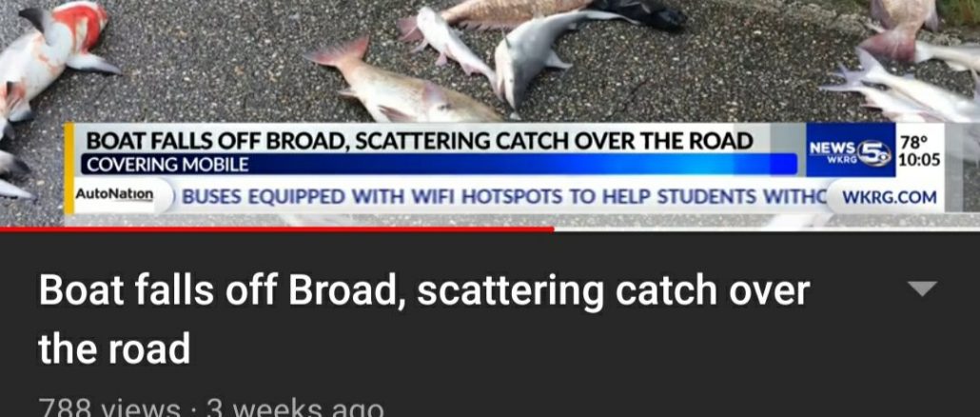Click the 'BUSES EQUIPPED WITH WIFI HOTSPOTS' ticker
Image resolution: width=980 pixels, height=417 pixels.
tap(503, 198)
